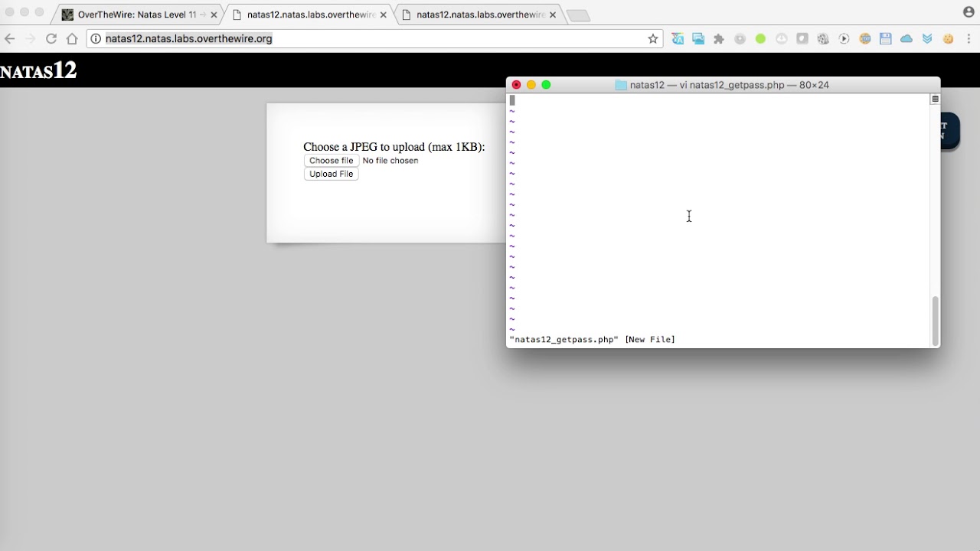Click the green circle extension icon
The image size is (980, 551).
[760, 39]
